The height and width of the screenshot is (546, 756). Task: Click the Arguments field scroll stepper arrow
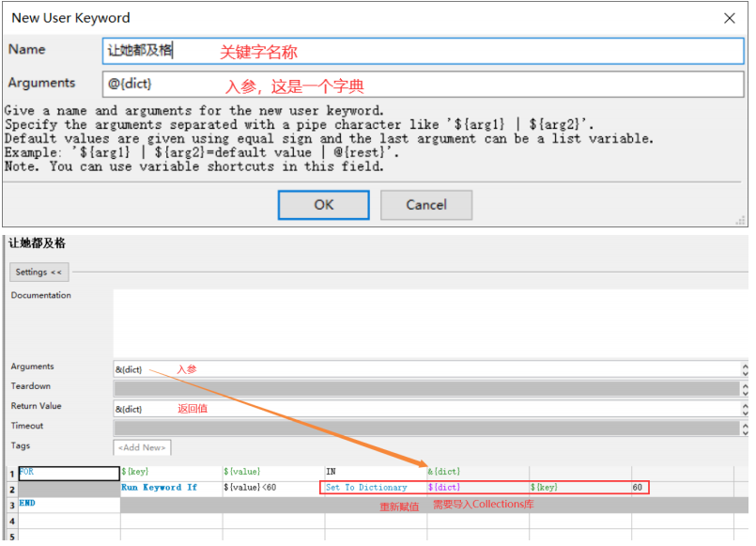745,370
